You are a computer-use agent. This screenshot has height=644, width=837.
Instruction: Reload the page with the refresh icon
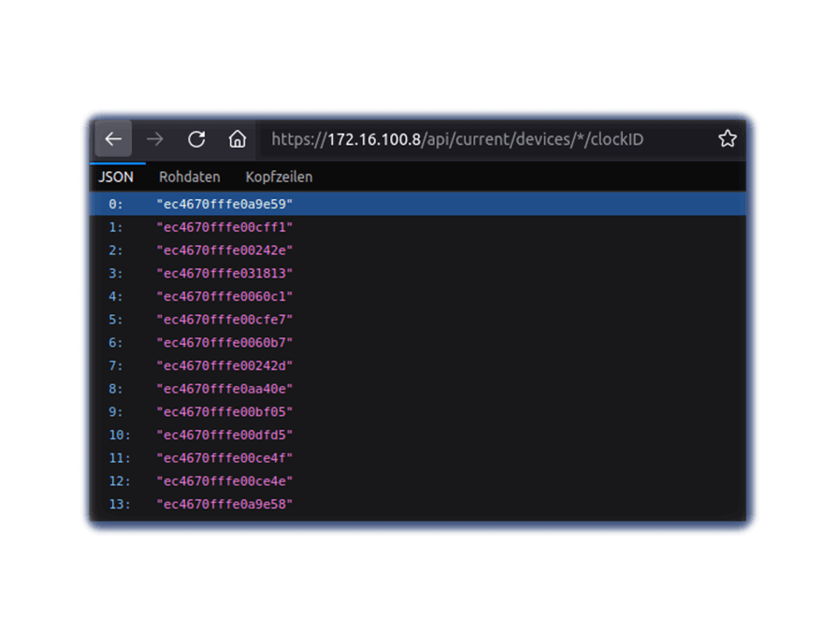[196, 139]
